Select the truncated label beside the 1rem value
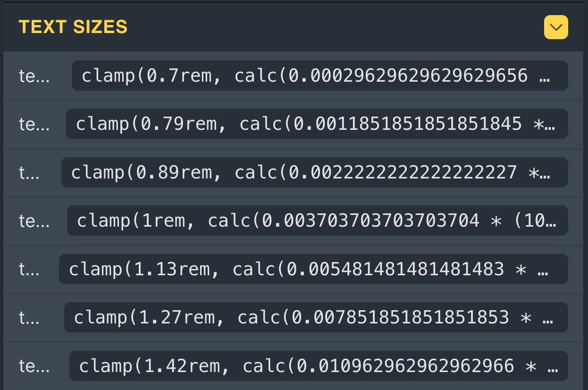588x390 pixels. click(x=34, y=221)
